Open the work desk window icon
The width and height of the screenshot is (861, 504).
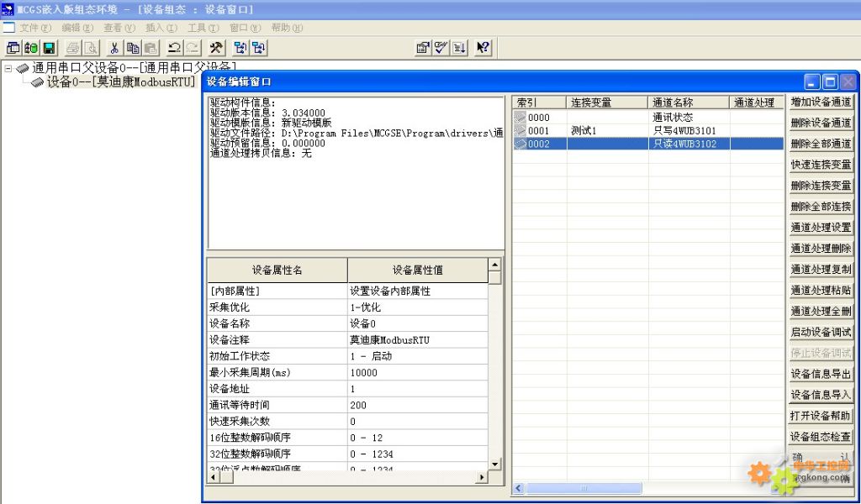coord(13,48)
